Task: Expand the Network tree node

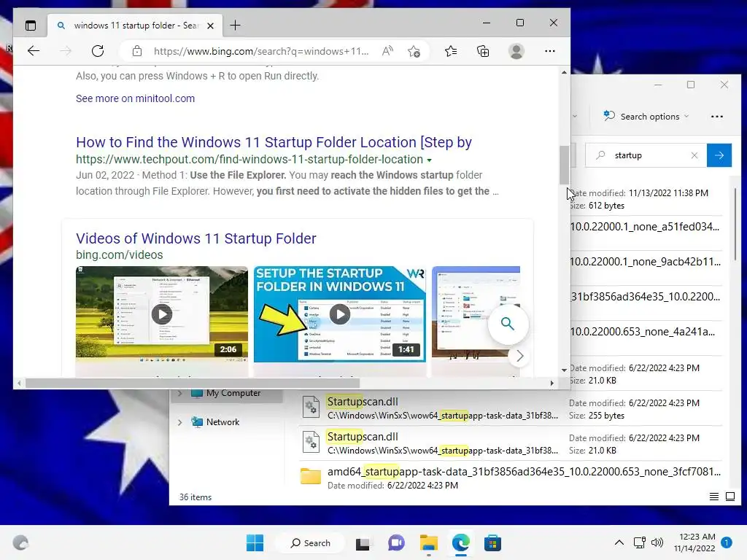Action: [x=180, y=422]
